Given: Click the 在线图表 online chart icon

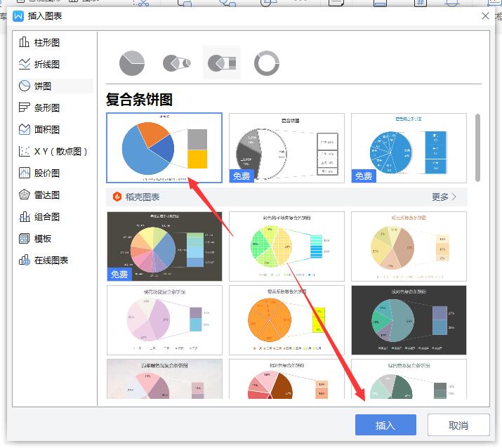Looking at the screenshot, I should (25, 260).
